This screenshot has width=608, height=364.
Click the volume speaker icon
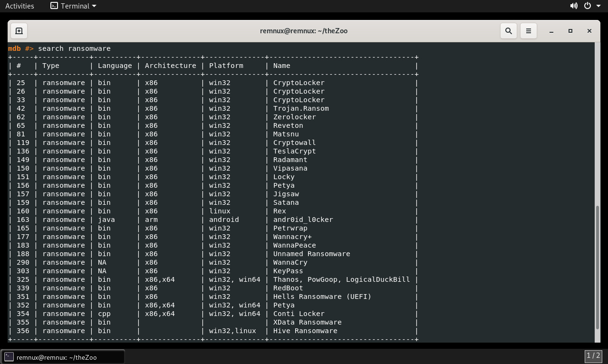tap(574, 6)
